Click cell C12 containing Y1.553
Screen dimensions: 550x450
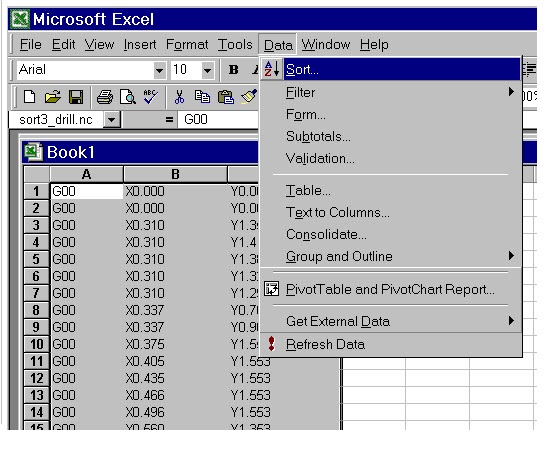click(x=284, y=378)
